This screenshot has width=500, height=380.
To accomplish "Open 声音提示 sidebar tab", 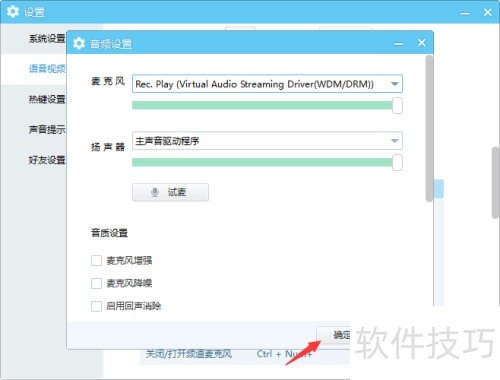I will 47,129.
